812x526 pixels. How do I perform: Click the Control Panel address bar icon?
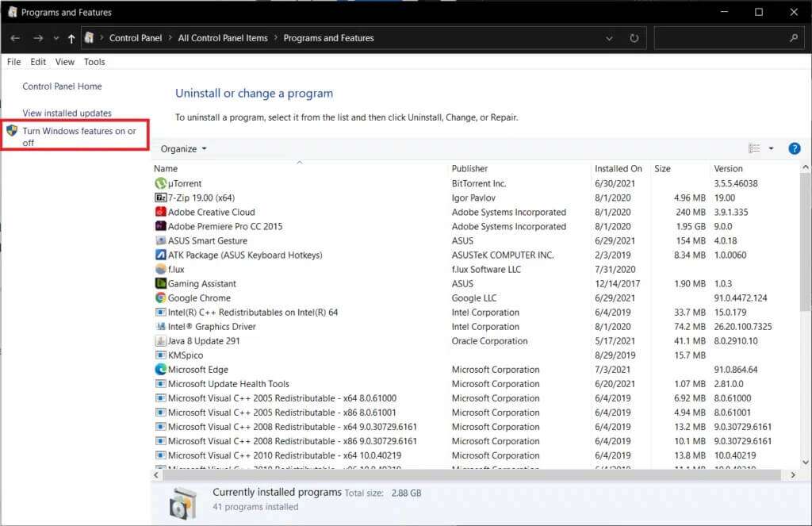coord(89,38)
